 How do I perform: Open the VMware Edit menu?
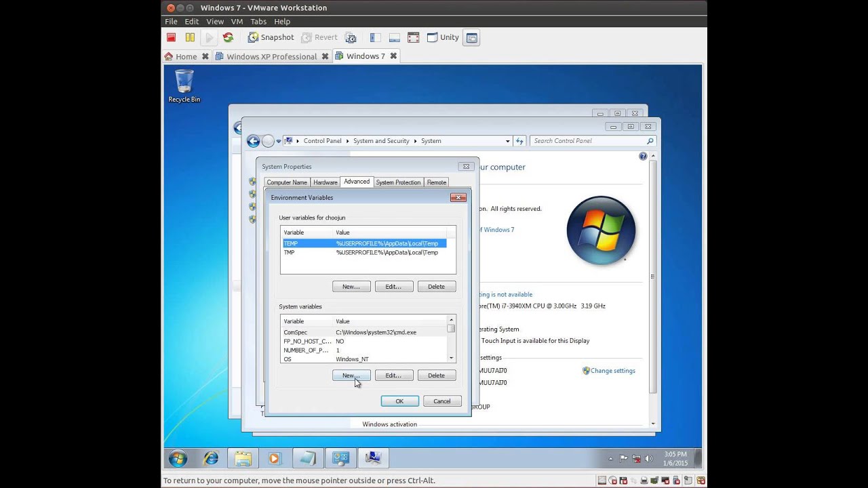[x=192, y=22]
